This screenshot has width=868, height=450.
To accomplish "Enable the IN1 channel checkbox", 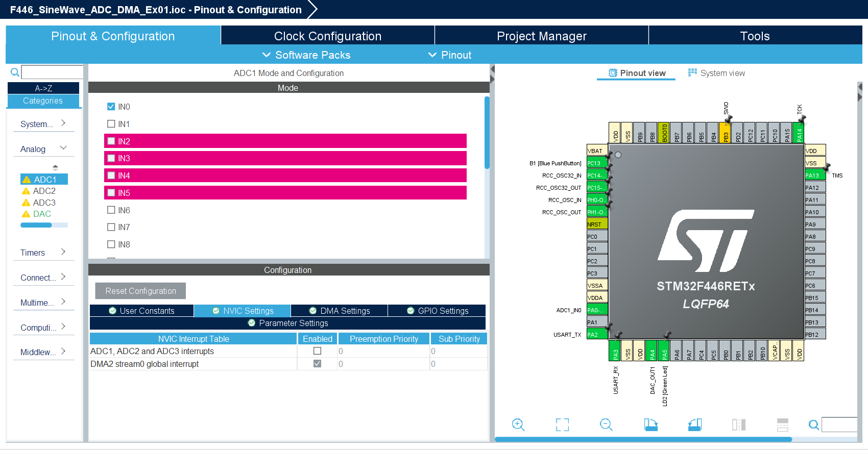I will coord(111,124).
